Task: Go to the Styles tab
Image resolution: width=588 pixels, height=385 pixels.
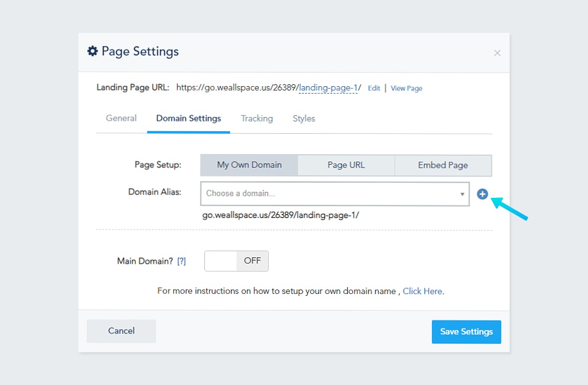Action: pyautogui.click(x=304, y=119)
